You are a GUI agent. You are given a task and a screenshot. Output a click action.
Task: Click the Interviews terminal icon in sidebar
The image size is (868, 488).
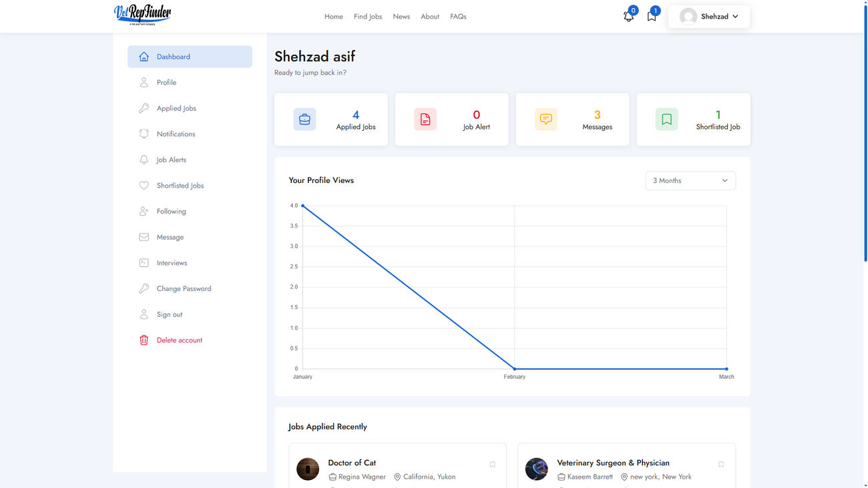(144, 263)
